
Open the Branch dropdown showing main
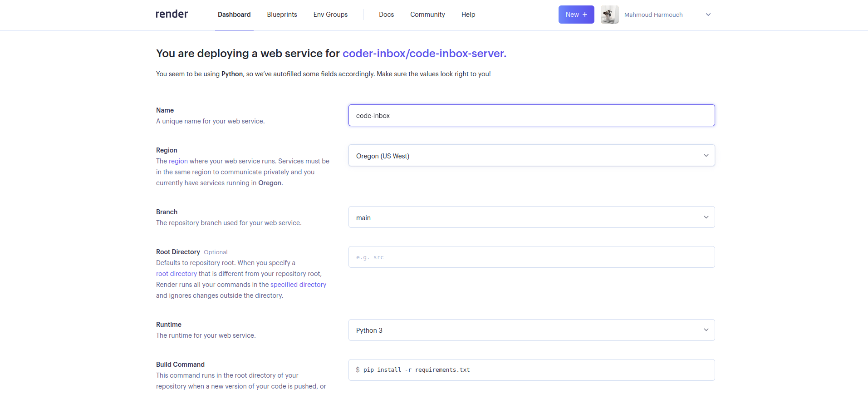click(532, 217)
